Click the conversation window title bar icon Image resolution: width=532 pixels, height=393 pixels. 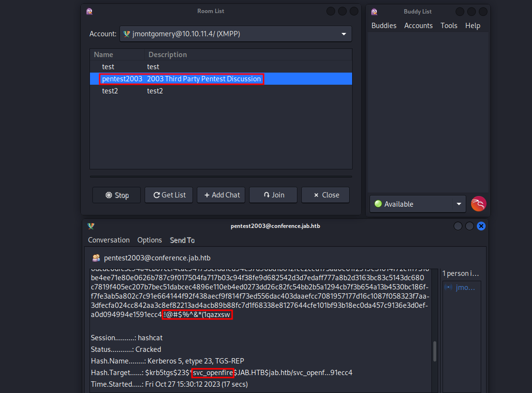91,226
